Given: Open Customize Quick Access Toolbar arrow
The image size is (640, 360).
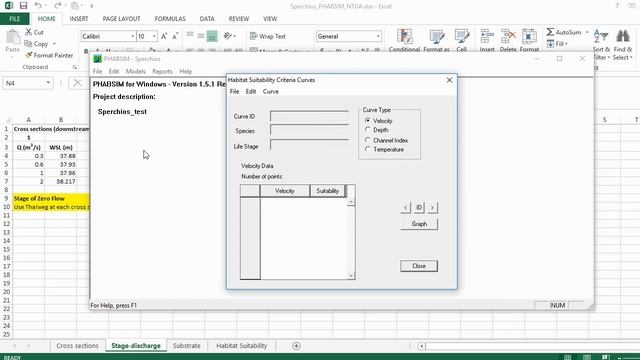Looking at the screenshot, I should click(x=91, y=6).
